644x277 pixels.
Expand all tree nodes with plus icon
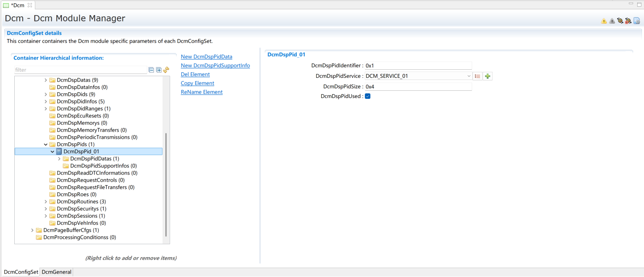(159, 70)
